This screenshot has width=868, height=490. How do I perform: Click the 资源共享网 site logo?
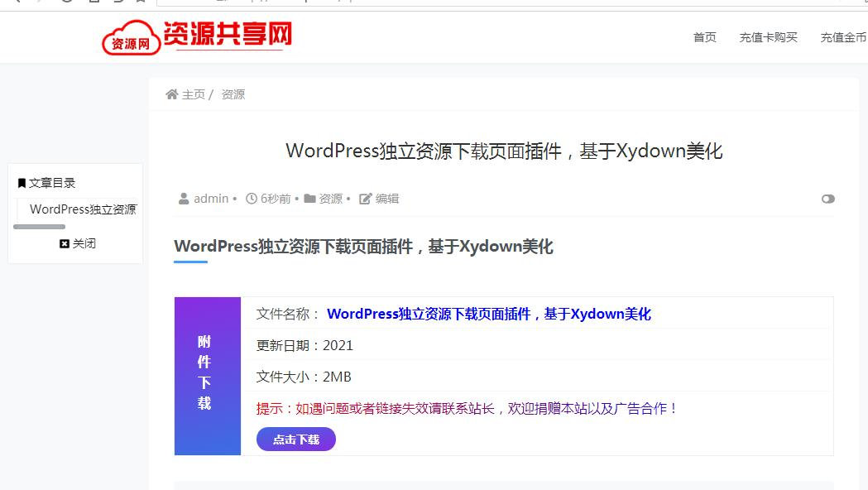pyautogui.click(x=197, y=37)
